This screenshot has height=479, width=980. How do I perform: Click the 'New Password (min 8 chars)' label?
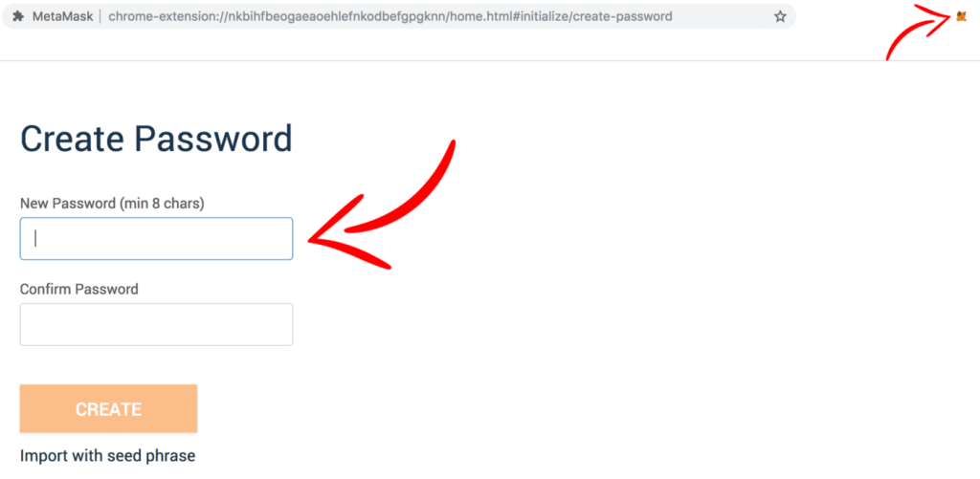[113, 203]
